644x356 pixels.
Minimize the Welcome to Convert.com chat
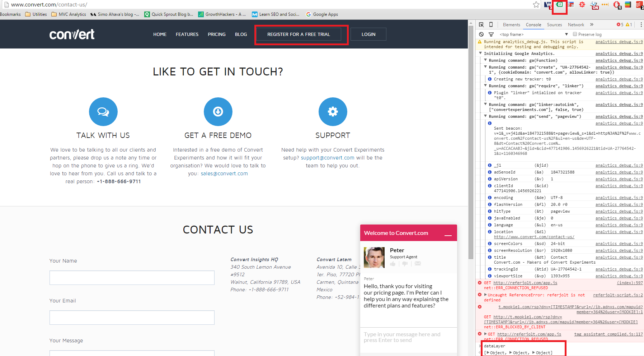tap(448, 235)
